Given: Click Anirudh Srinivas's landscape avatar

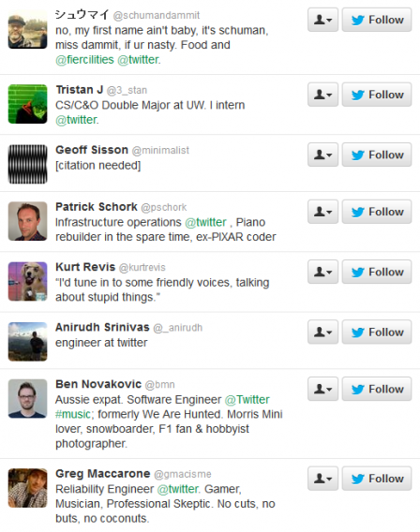Looking at the screenshot, I should coord(28,342).
